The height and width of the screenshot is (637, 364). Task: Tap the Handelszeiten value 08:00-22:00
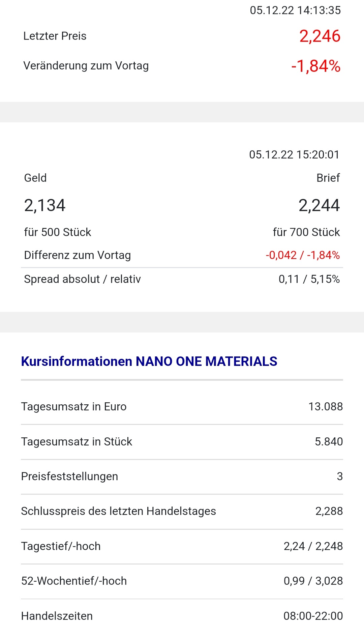coord(313,616)
